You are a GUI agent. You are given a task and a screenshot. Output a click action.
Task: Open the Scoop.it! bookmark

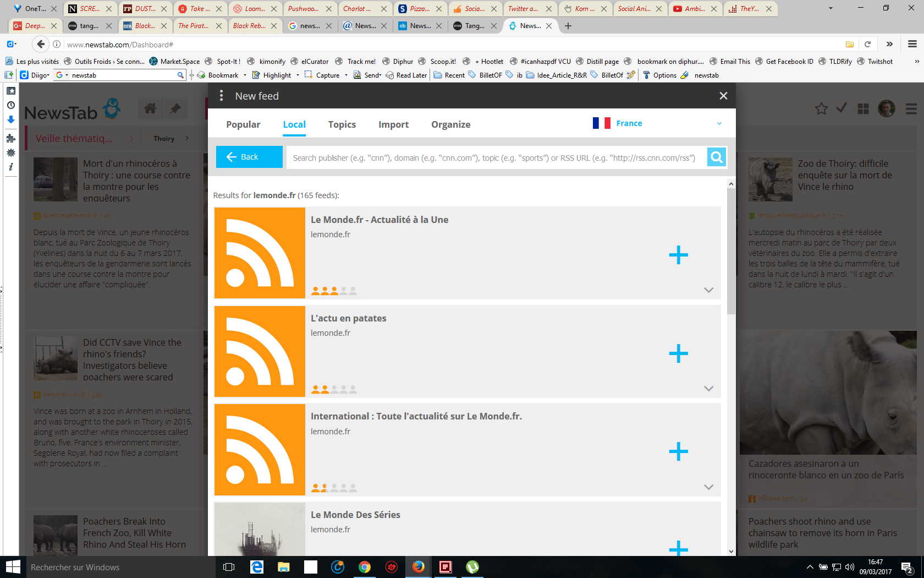click(x=437, y=61)
